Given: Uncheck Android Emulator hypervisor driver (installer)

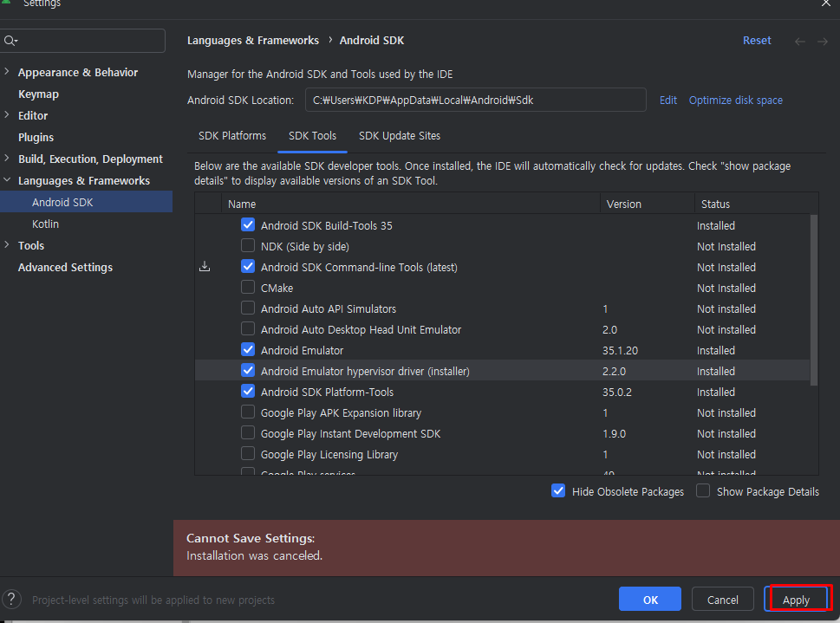Looking at the screenshot, I should pyautogui.click(x=248, y=370).
